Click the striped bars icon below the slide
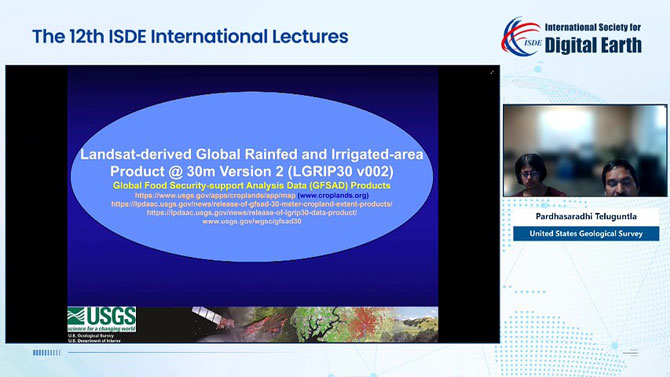This screenshot has width=670, height=377. click(47, 353)
